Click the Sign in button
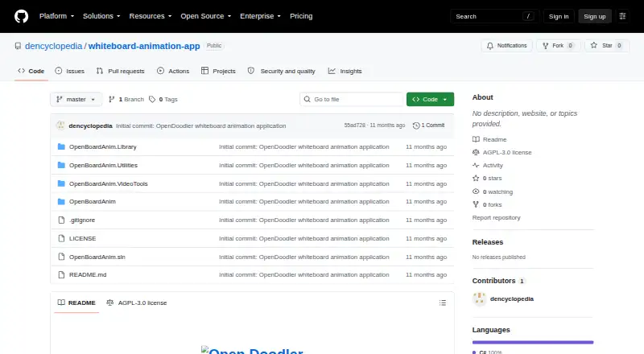 point(559,16)
